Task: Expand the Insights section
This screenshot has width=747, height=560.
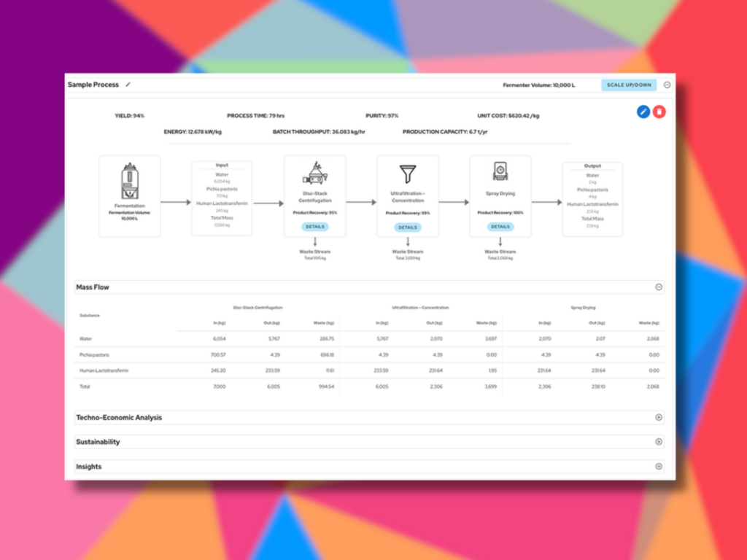Action: [x=659, y=467]
